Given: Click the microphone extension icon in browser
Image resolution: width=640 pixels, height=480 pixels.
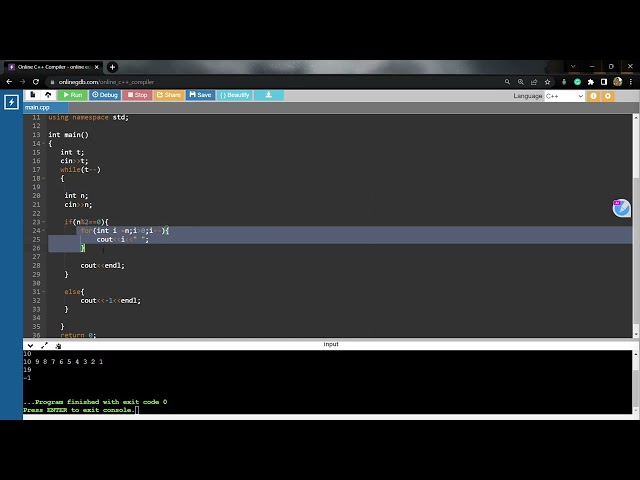Looking at the screenshot, I should coord(564,82).
